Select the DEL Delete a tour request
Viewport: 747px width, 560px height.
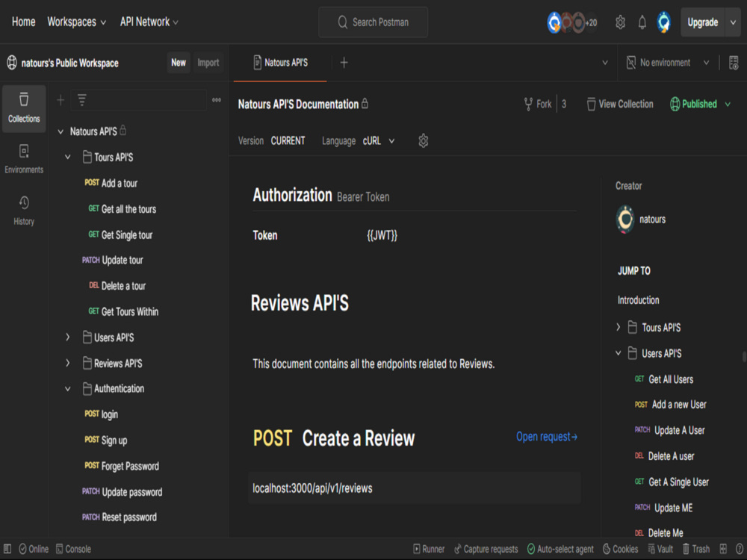coord(117,286)
